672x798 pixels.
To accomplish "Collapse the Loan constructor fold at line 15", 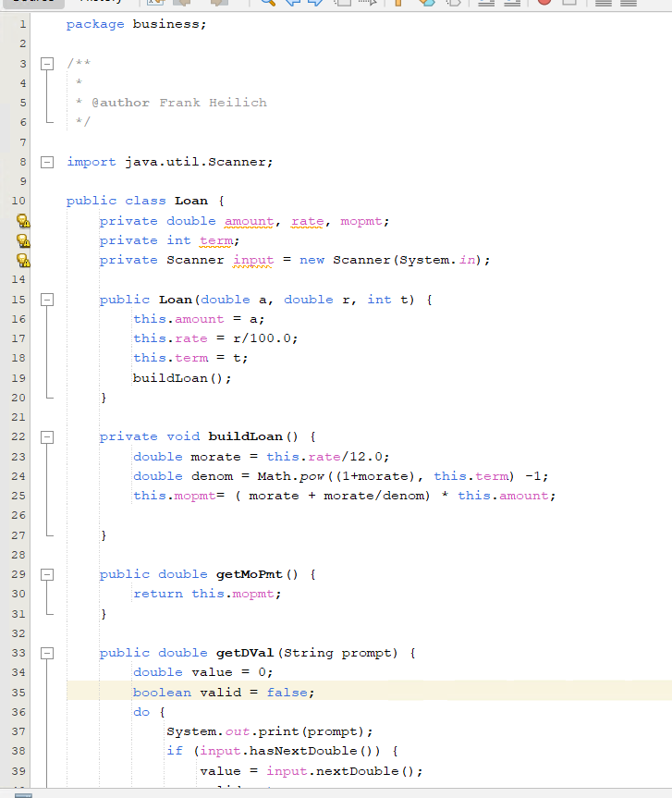I will (x=47, y=300).
